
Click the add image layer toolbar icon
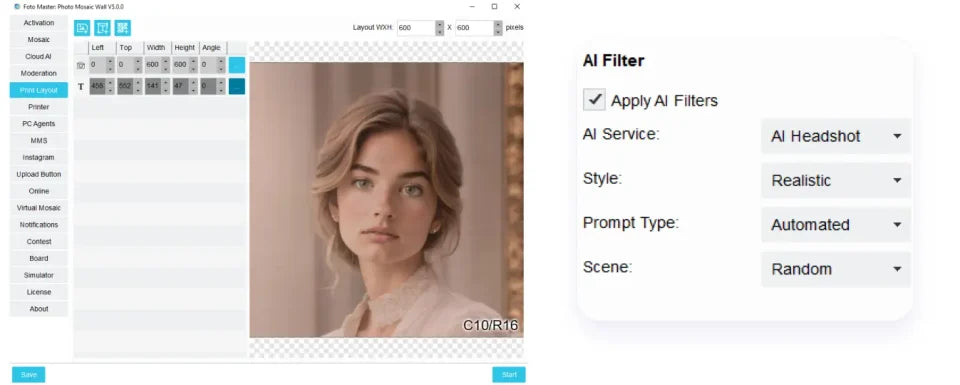(x=82, y=28)
